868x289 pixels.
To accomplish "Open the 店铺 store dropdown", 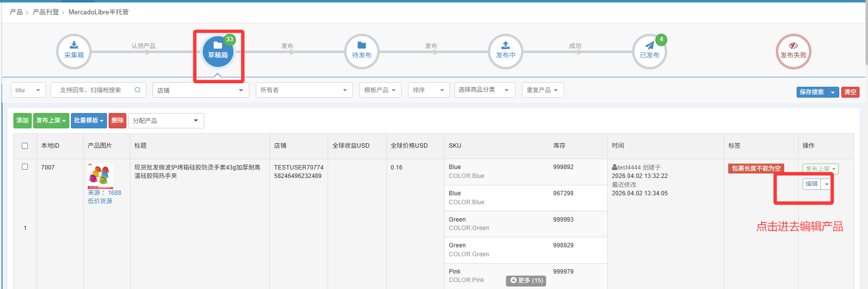I will (x=200, y=90).
